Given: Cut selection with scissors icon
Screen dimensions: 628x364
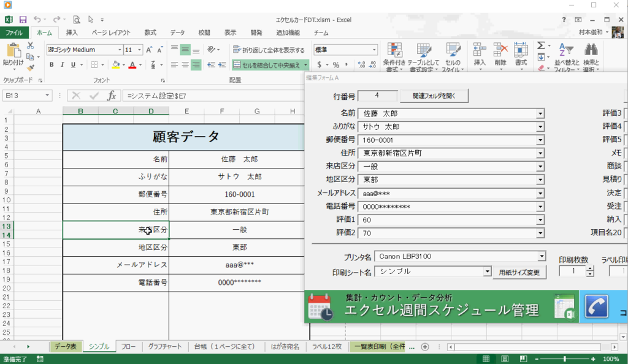Looking at the screenshot, I should coord(31,46).
